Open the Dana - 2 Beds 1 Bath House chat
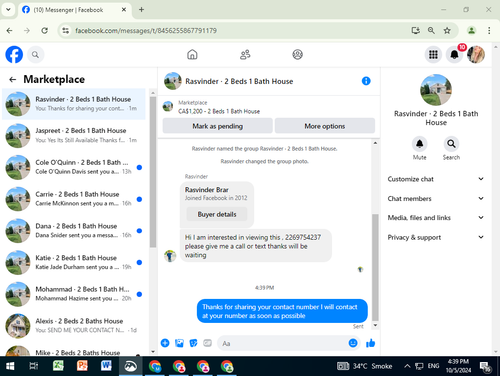This screenshot has width=500, height=376. (74, 230)
